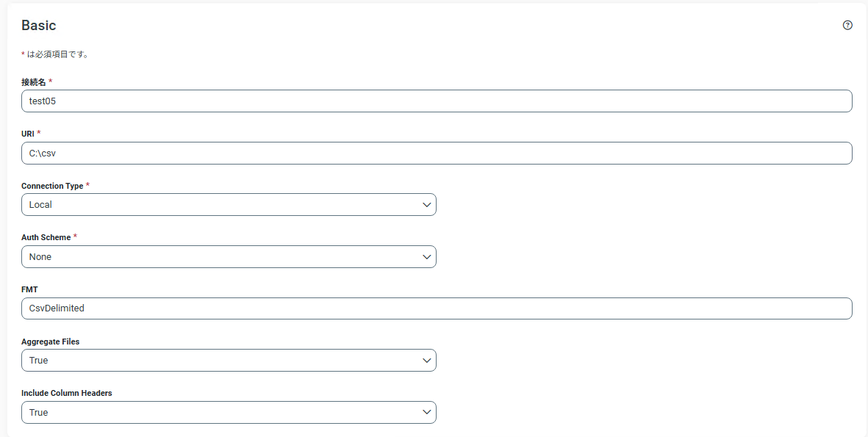Open the Aggregate Files 'True' combo box

point(229,360)
